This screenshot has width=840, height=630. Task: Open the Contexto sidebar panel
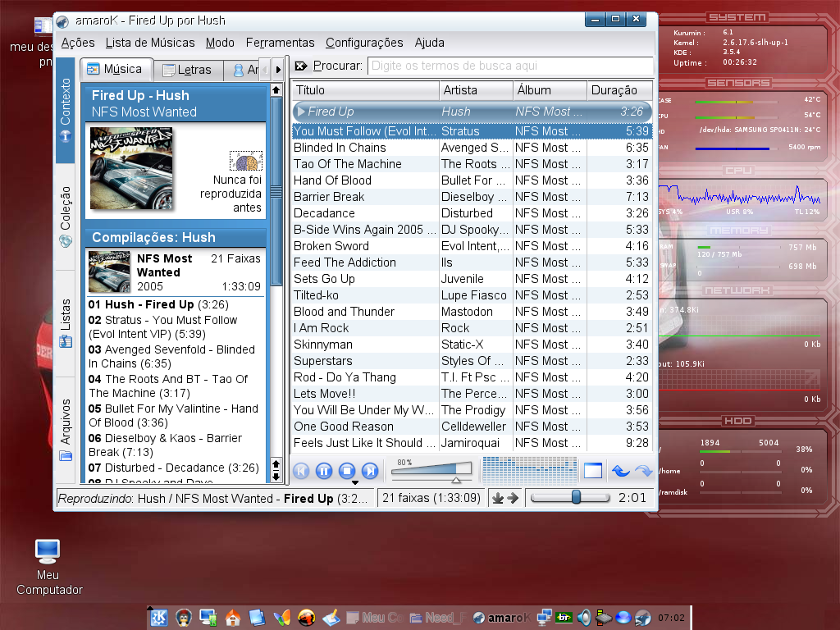(x=66, y=110)
